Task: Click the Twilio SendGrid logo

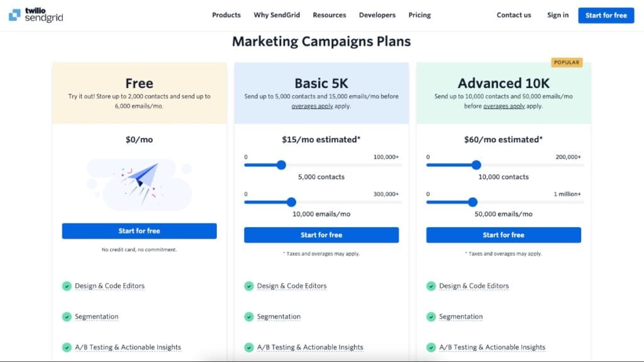Action: (x=36, y=15)
